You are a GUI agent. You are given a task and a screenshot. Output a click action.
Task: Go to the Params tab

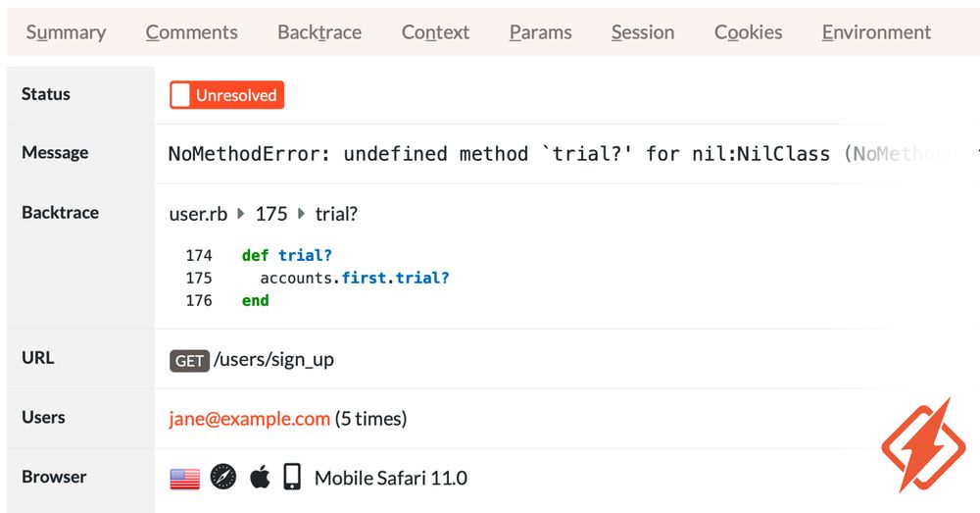[540, 32]
